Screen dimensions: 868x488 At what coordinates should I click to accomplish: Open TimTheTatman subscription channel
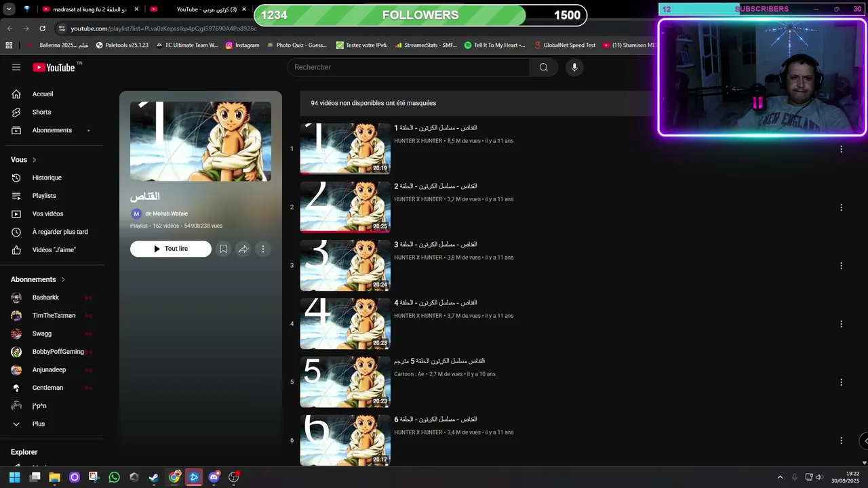pyautogui.click(x=55, y=316)
